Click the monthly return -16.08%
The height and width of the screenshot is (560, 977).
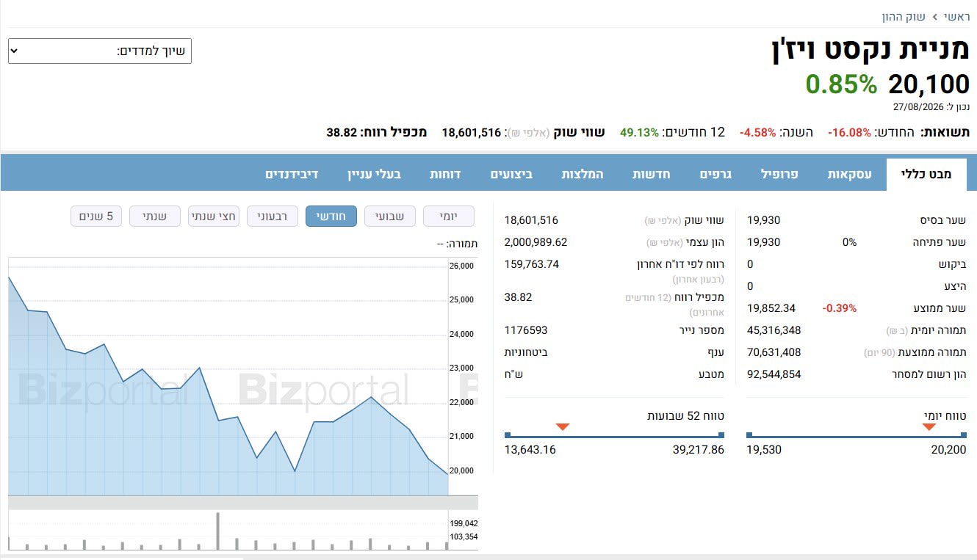[849, 133]
